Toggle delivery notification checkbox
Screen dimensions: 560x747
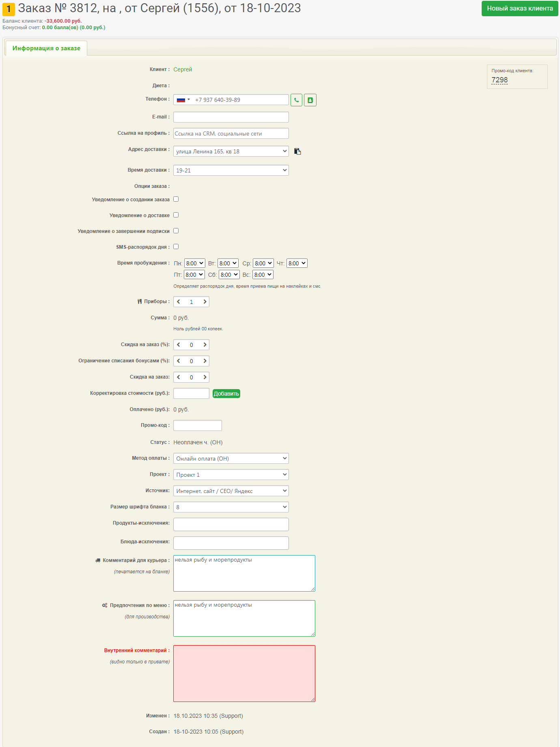coord(176,215)
